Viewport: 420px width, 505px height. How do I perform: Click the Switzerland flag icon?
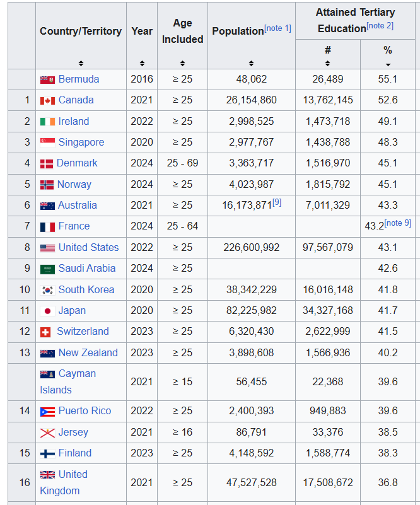click(45, 332)
